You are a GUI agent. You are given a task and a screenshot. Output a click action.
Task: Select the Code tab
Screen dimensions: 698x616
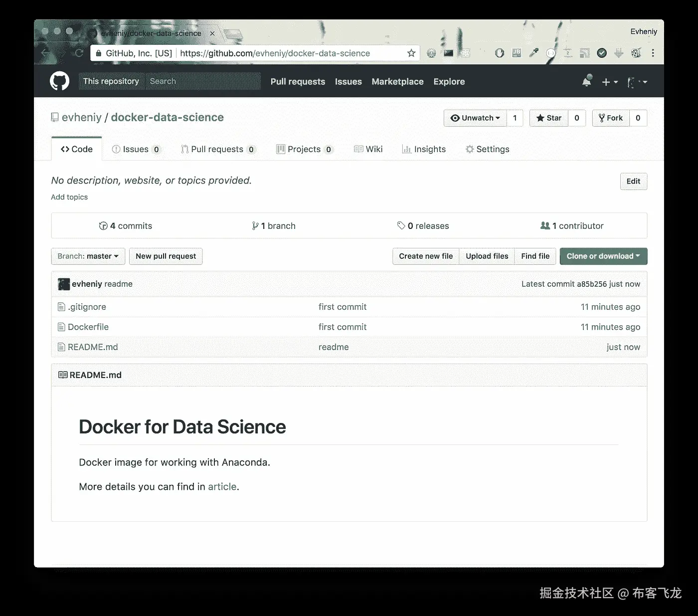point(77,149)
